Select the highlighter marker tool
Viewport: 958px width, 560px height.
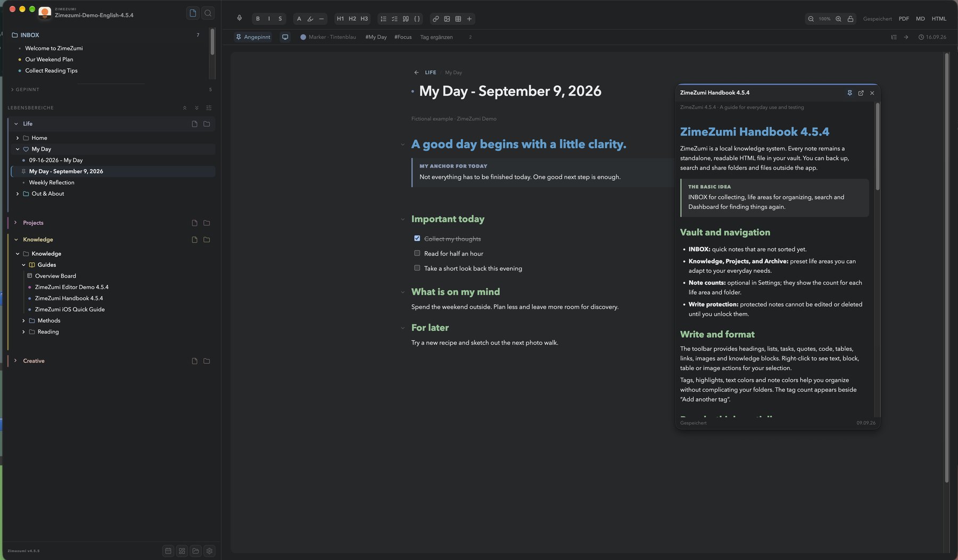point(310,19)
